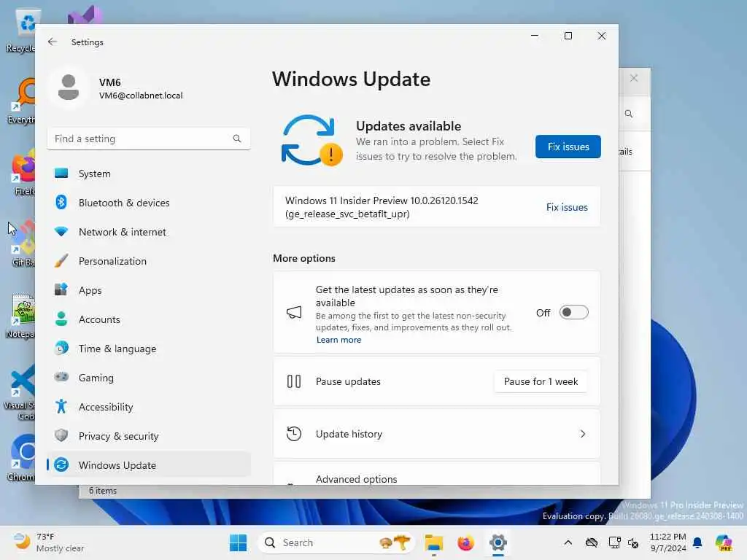Screen dimensions: 747x560
Task: Click the Privacy & security shield icon
Action: [x=61, y=435]
